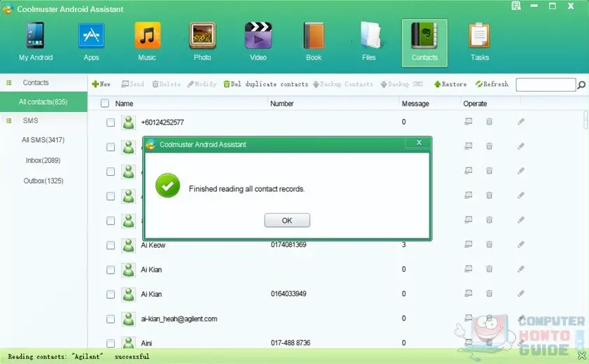Open Inbox(2089) in sidebar
This screenshot has width=589, height=364.
click(x=43, y=160)
